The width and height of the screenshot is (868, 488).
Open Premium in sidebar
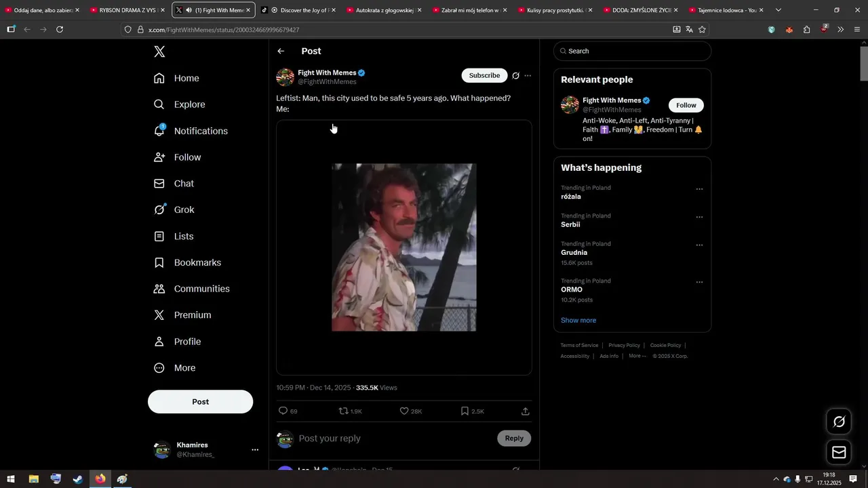pos(182,315)
